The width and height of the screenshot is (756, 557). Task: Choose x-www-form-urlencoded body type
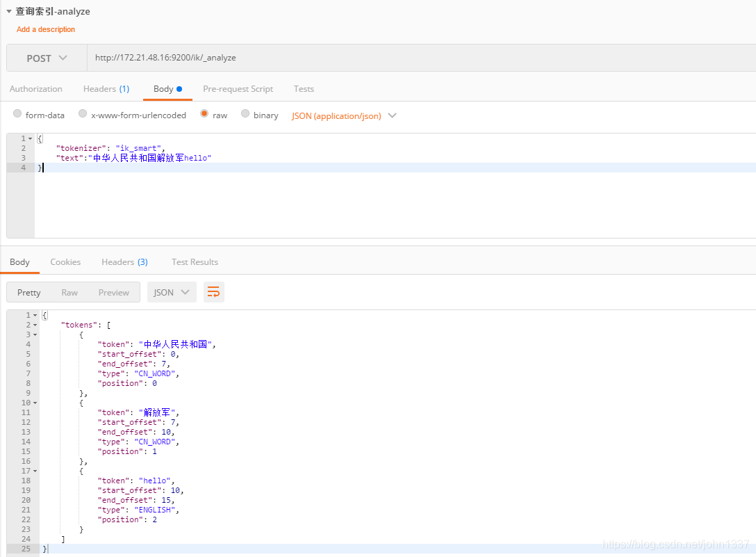pyautogui.click(x=83, y=115)
